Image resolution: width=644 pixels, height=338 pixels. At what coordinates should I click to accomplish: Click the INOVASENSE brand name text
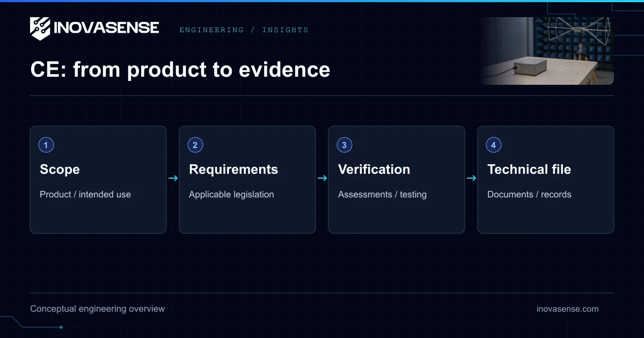106,28
